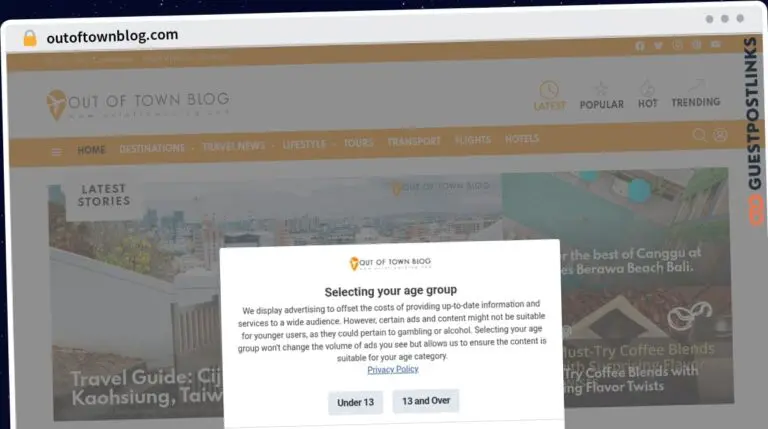Image resolution: width=768 pixels, height=429 pixels.
Task: Open the Kaohsiung Travel Guide story thumbnail
Action: [137, 299]
